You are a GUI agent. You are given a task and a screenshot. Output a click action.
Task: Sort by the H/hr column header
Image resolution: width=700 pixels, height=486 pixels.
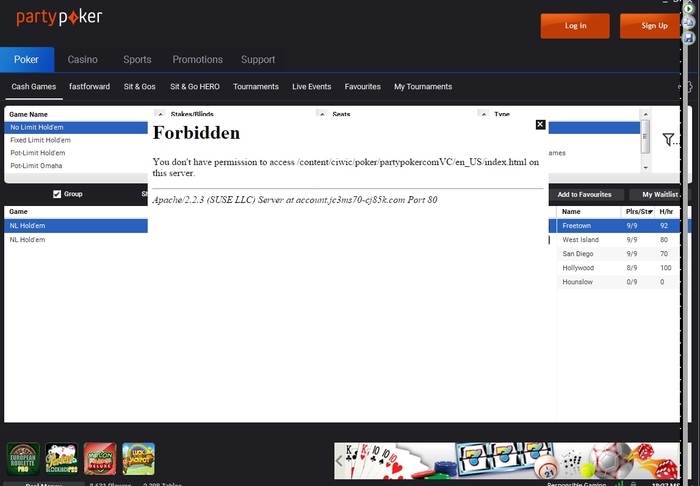tap(667, 212)
